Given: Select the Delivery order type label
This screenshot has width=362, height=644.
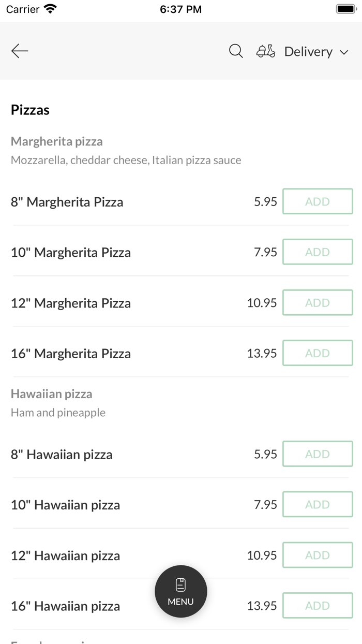Looking at the screenshot, I should pos(308,52).
